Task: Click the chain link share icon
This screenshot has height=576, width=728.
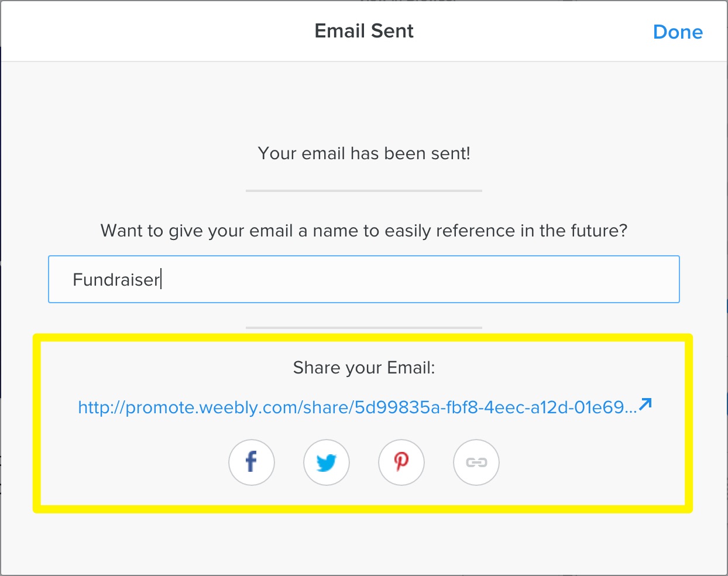Action: (476, 462)
